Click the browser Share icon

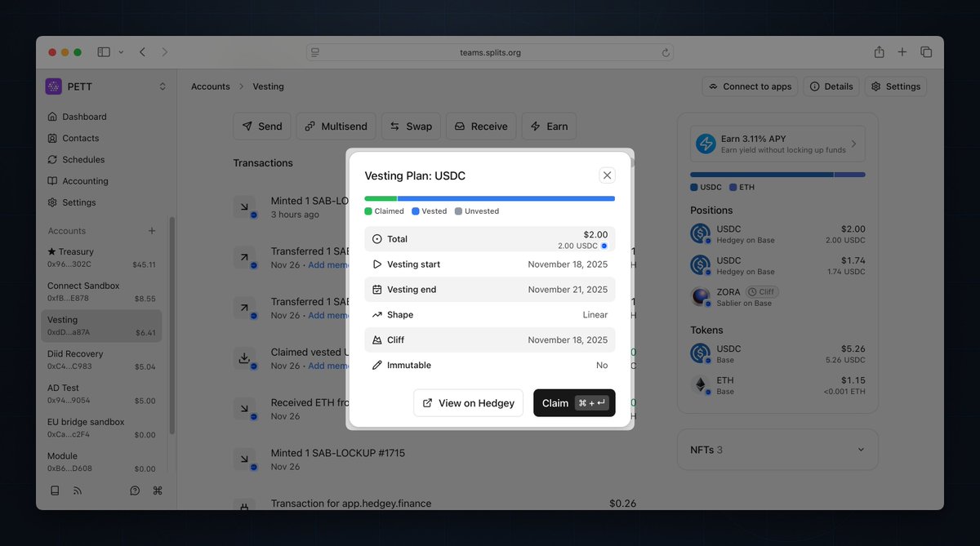point(879,52)
